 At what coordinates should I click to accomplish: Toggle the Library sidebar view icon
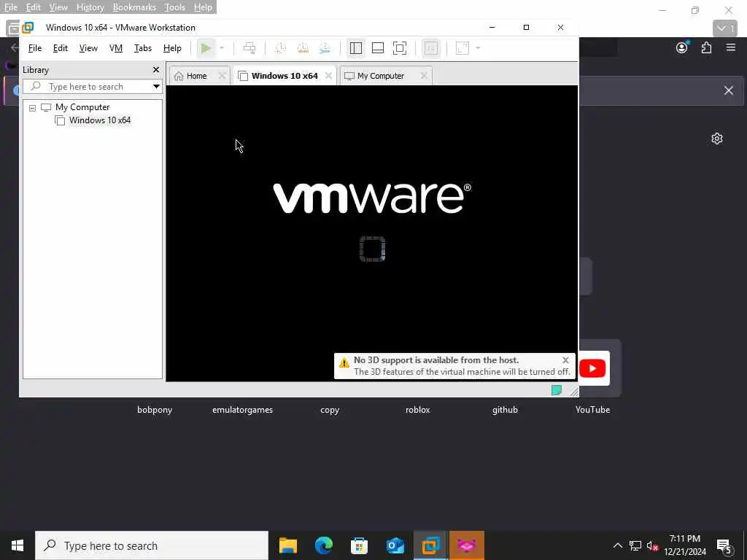(x=356, y=48)
